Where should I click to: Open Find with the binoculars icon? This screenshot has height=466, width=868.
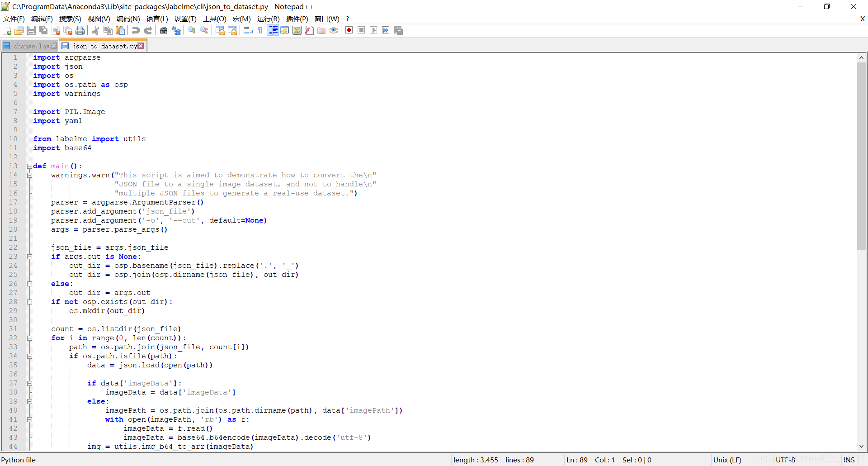pyautogui.click(x=164, y=30)
